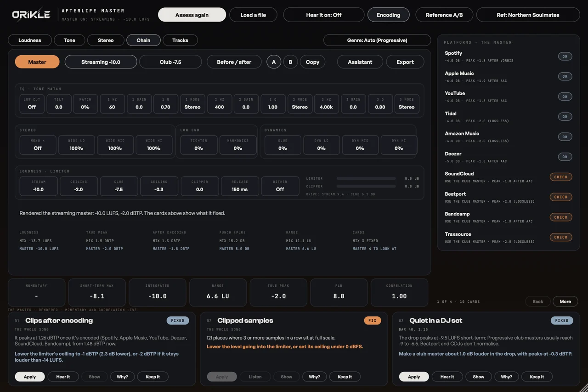Click the Orikle logo

point(31,15)
